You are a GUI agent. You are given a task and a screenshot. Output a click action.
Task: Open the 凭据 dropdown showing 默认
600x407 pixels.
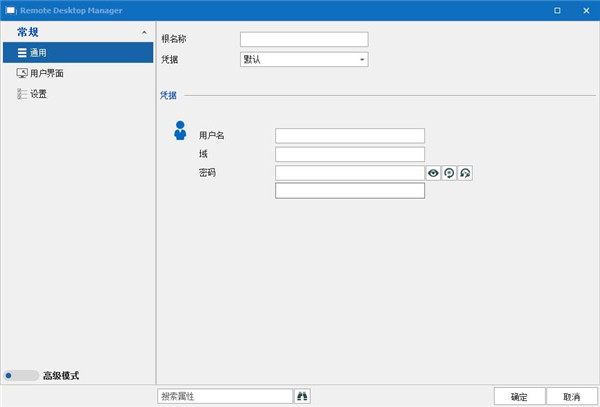304,59
